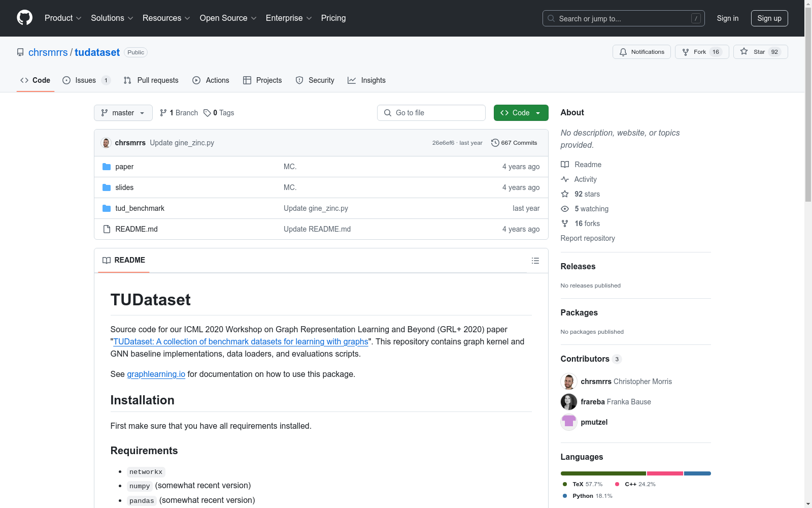
Task: Click the TeX segment of language bar
Action: point(603,473)
